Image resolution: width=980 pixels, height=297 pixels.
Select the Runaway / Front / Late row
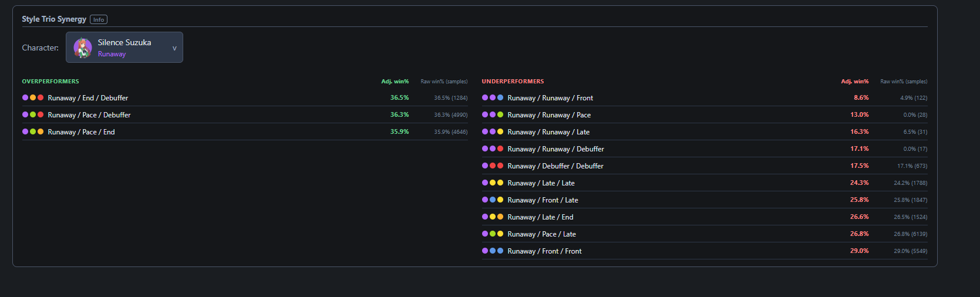coord(705,200)
